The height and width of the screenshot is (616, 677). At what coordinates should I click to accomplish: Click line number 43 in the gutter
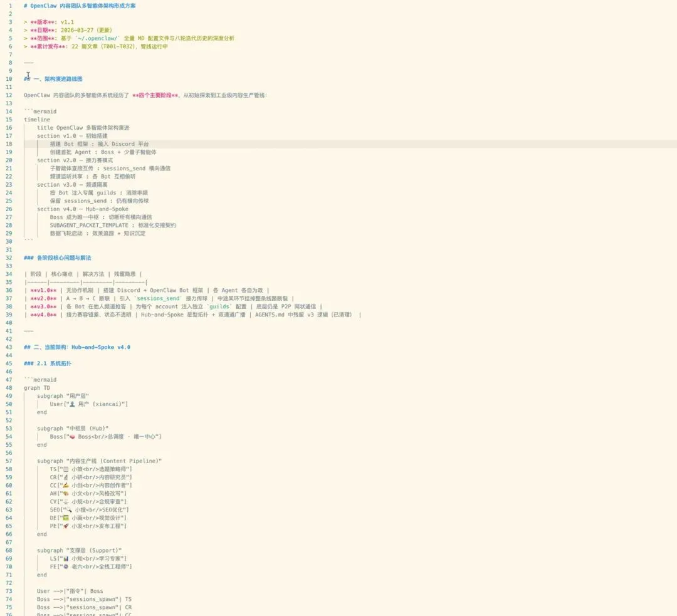click(x=9, y=347)
